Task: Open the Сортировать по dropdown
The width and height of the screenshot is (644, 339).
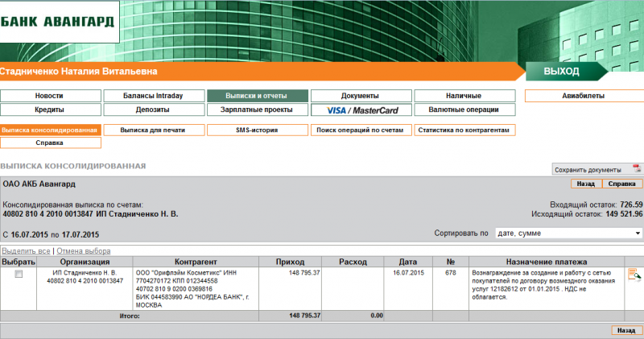Action: pos(568,233)
